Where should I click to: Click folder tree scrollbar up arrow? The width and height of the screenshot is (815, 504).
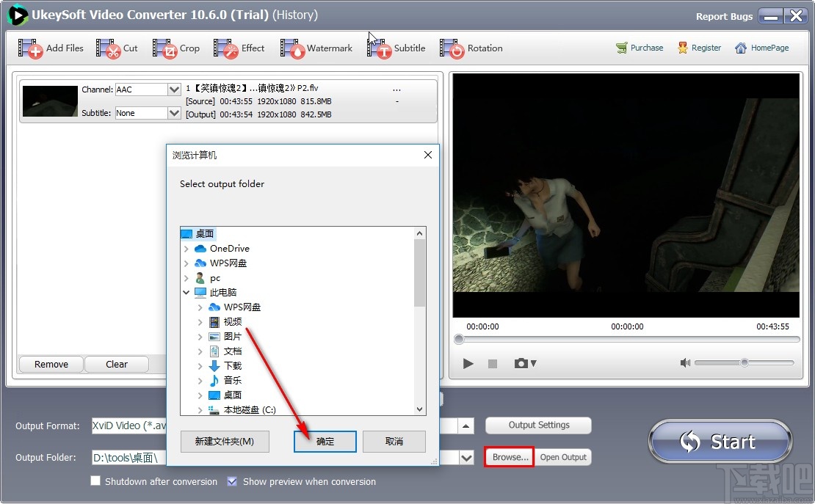[419, 233]
